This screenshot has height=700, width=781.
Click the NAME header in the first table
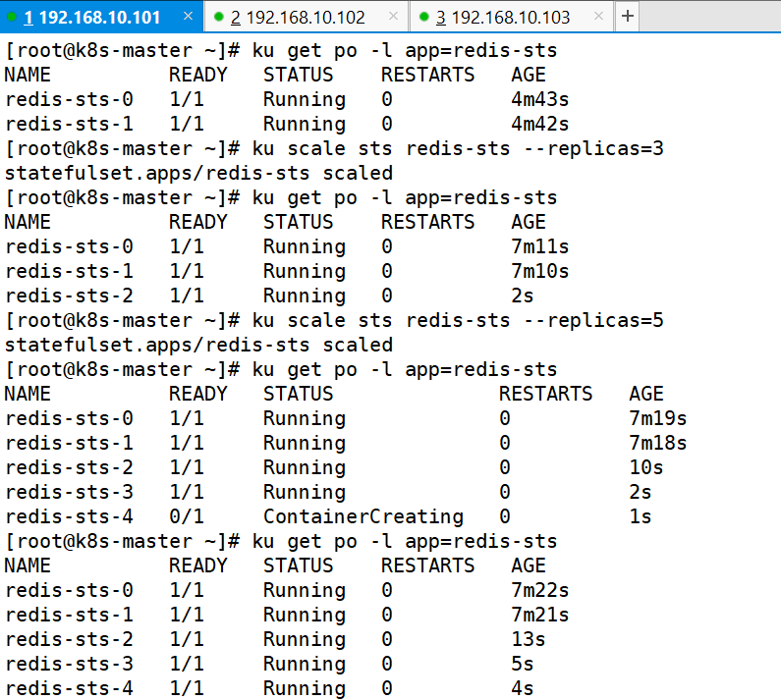point(28,75)
